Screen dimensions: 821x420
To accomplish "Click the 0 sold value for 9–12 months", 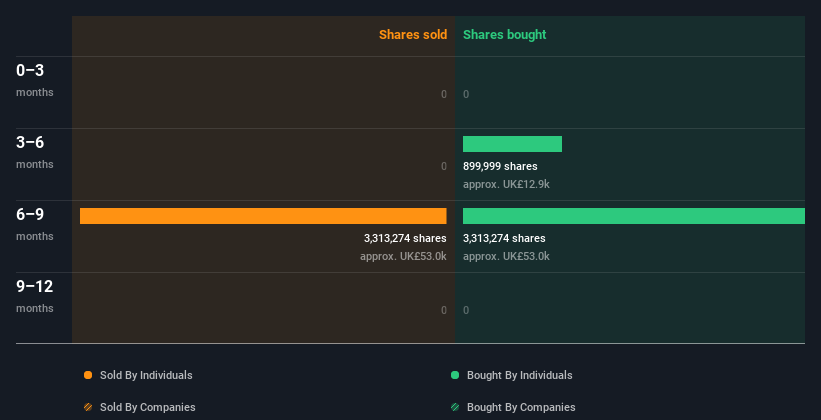I will [444, 310].
